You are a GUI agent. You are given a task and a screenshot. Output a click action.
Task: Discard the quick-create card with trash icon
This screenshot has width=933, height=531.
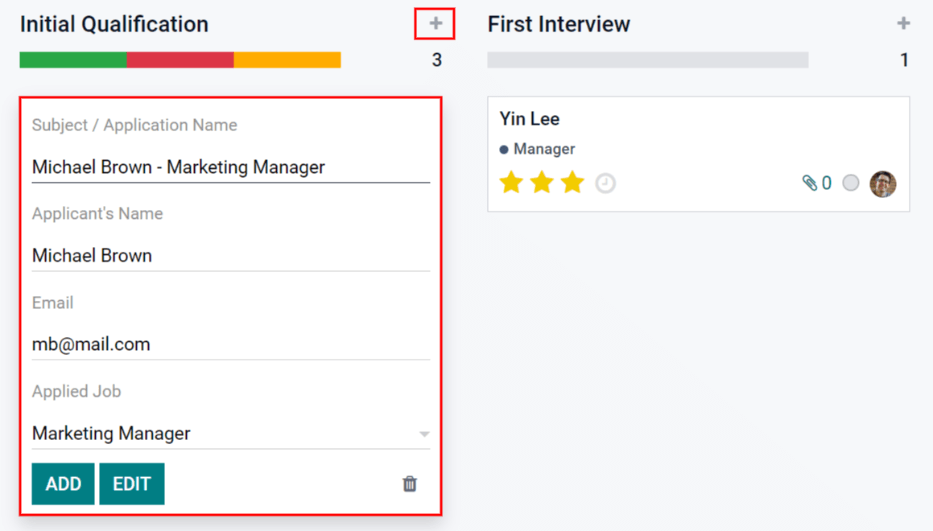coord(409,484)
